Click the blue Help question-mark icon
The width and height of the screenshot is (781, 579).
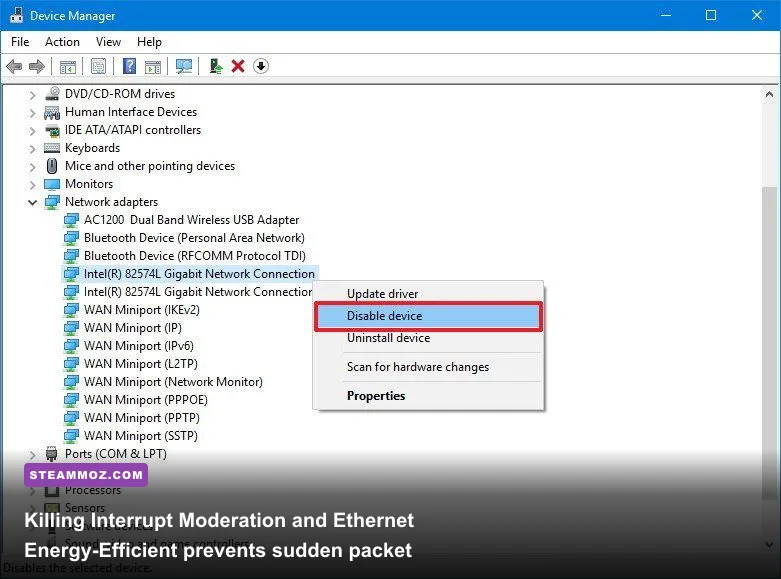(130, 66)
